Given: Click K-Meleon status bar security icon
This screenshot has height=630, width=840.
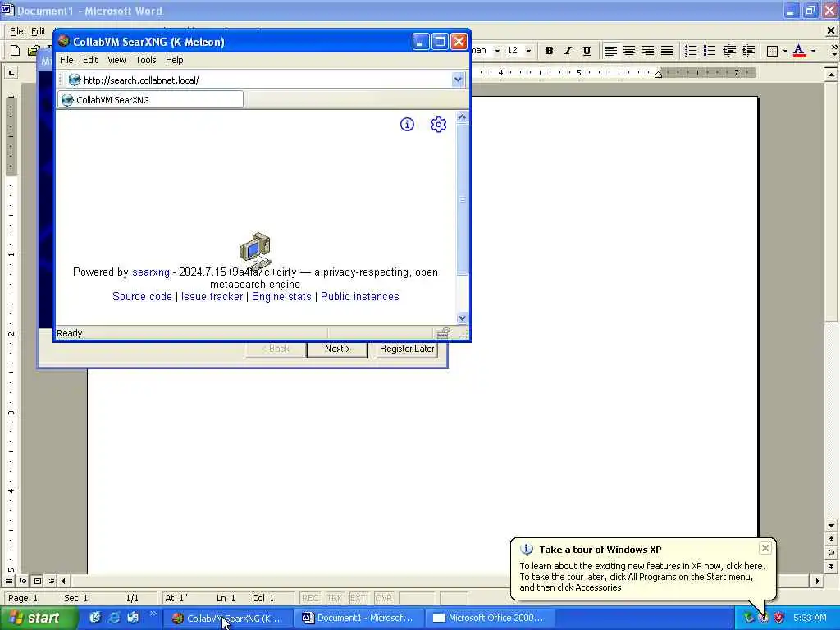Looking at the screenshot, I should click(x=443, y=333).
